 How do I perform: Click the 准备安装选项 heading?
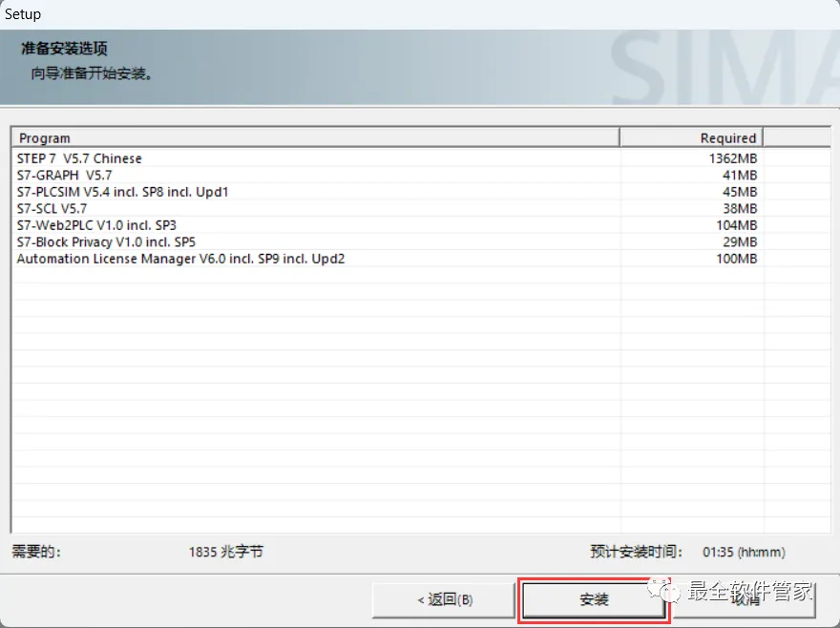(64, 49)
